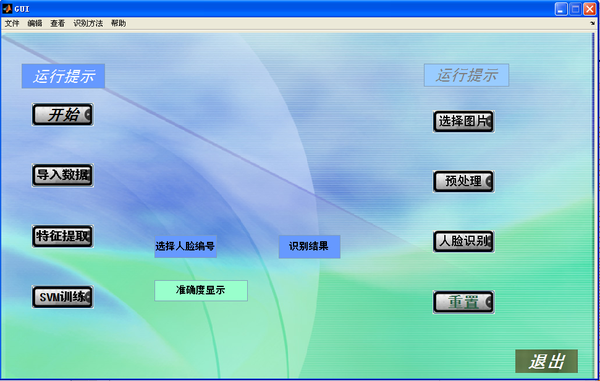600x381 pixels.
Task: Open the 编辑 menu
Action: [35, 23]
